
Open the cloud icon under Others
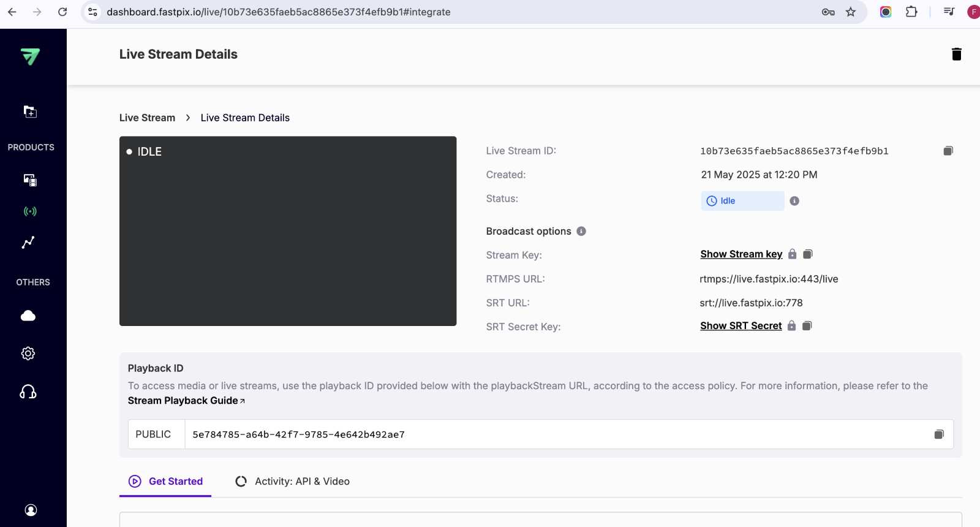click(x=28, y=316)
